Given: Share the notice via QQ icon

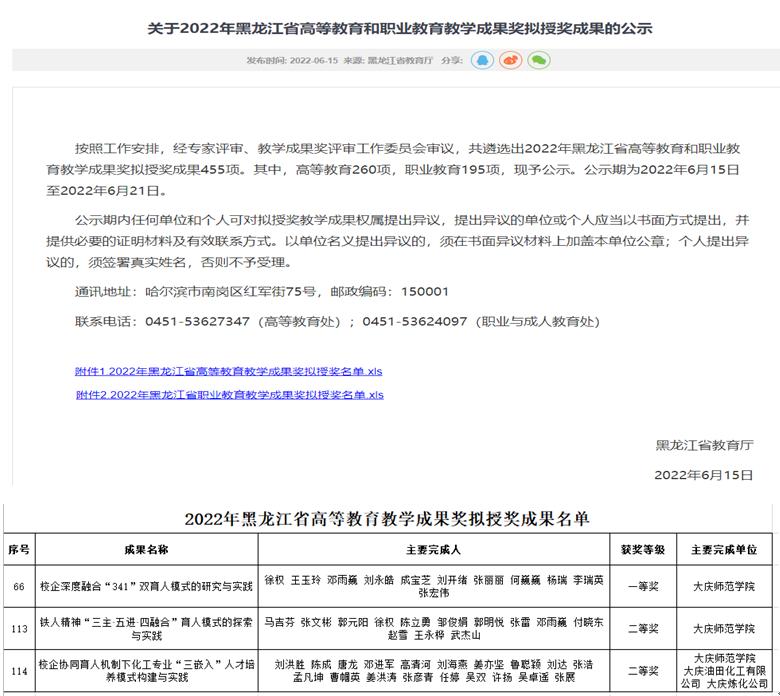Looking at the screenshot, I should point(482,60).
